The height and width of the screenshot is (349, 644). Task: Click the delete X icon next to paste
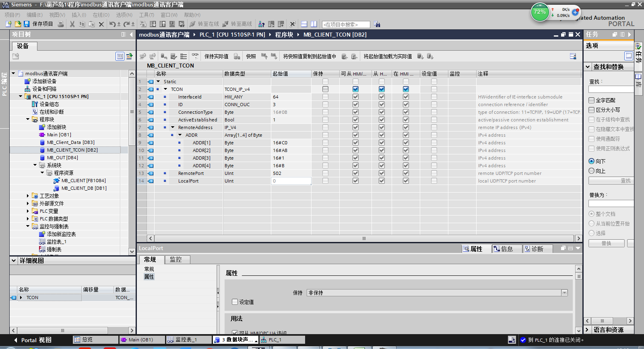(x=101, y=24)
